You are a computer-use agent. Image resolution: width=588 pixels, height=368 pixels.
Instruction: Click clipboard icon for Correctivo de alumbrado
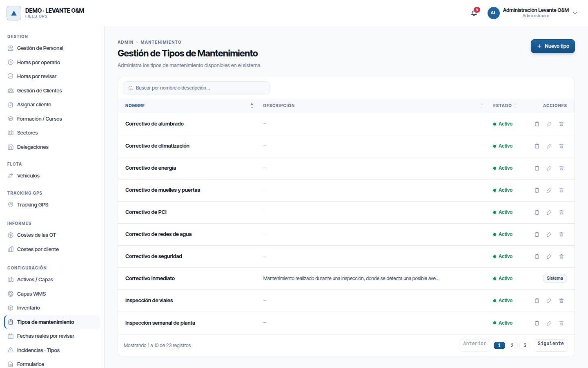(x=537, y=124)
